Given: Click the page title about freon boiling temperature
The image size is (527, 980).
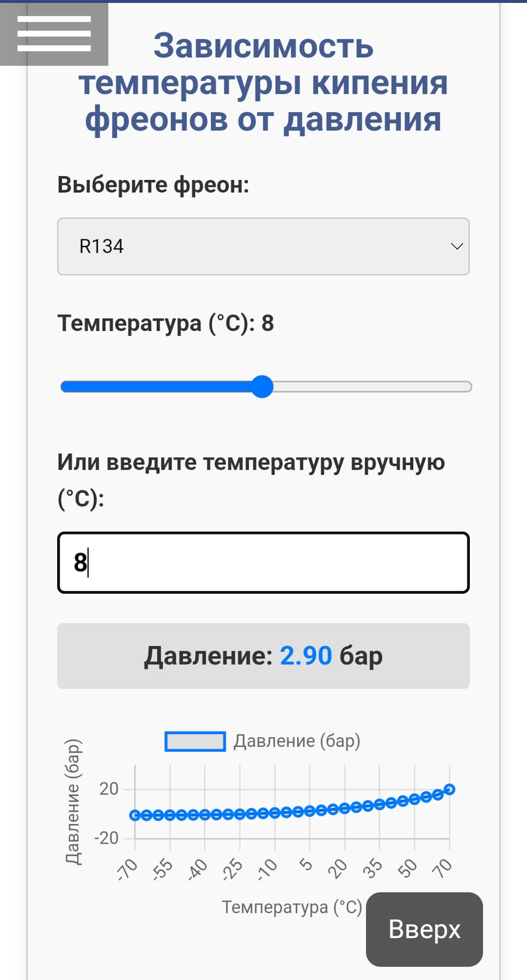Looking at the screenshot, I should point(263,82).
